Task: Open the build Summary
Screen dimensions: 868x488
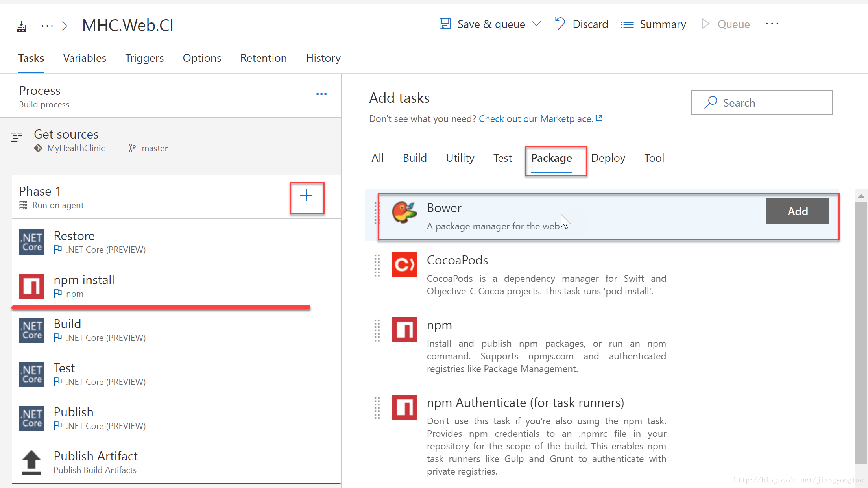Action: (663, 24)
